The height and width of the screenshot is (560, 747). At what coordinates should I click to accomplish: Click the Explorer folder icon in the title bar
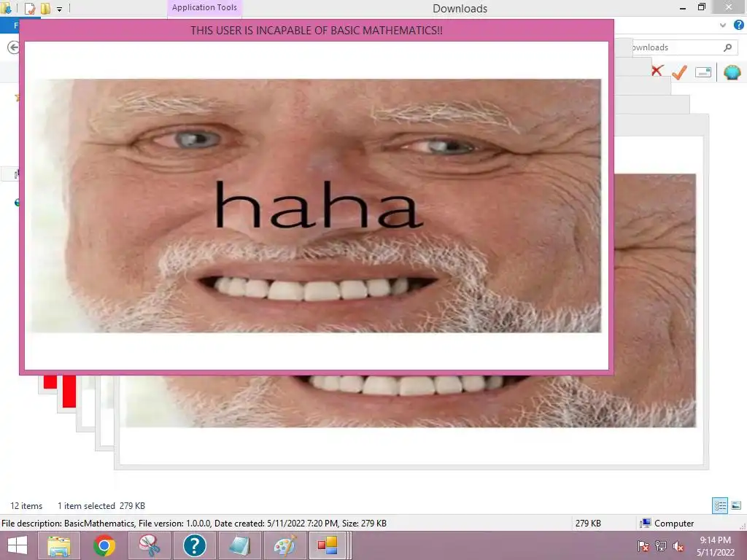pos(6,8)
